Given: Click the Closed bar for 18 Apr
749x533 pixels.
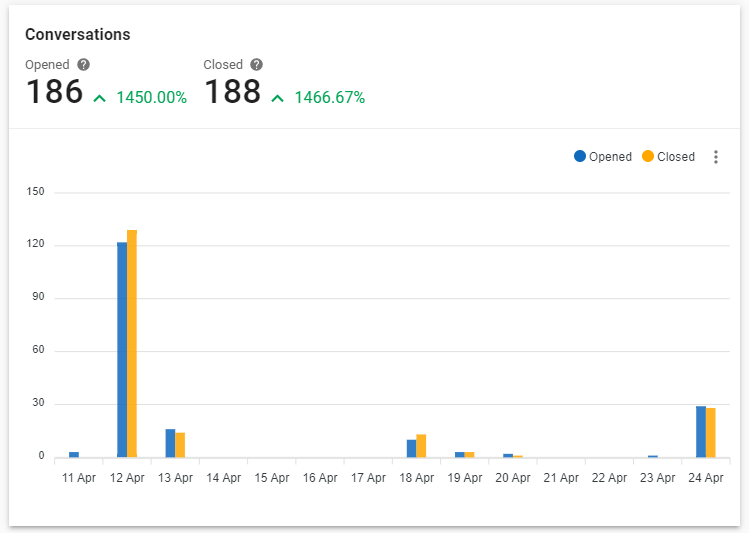Looking at the screenshot, I should tap(421, 446).
